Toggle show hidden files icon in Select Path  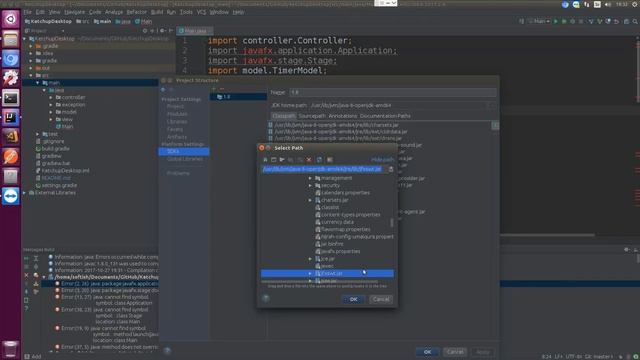click(x=330, y=160)
